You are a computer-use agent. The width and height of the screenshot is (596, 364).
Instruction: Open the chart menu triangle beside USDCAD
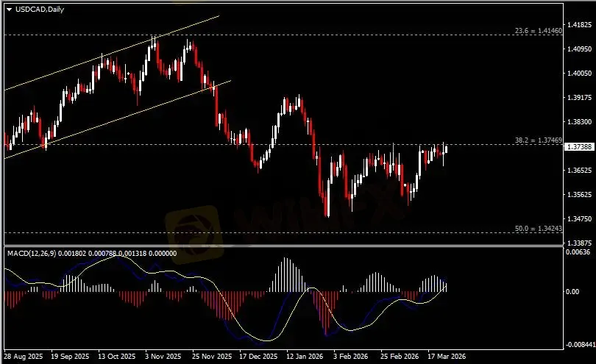click(x=9, y=10)
